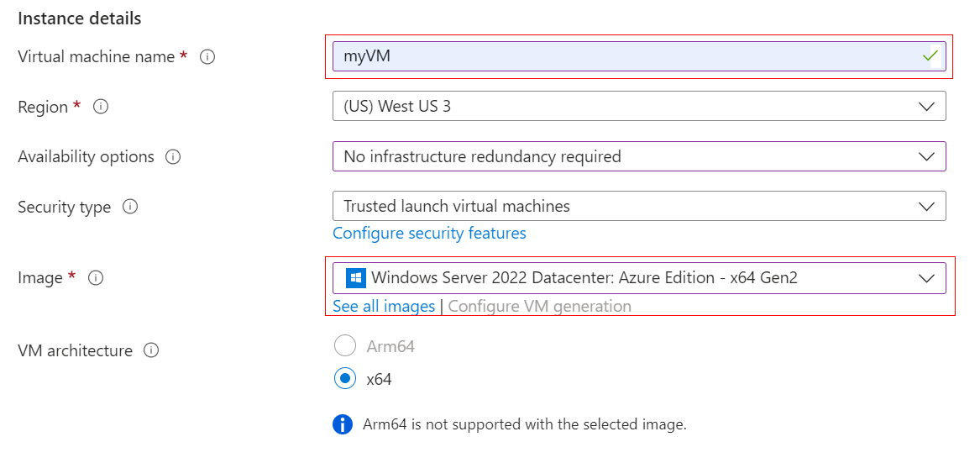Image resolution: width=980 pixels, height=463 pixels.
Task: Click info icon beside Image label
Action: [96, 278]
